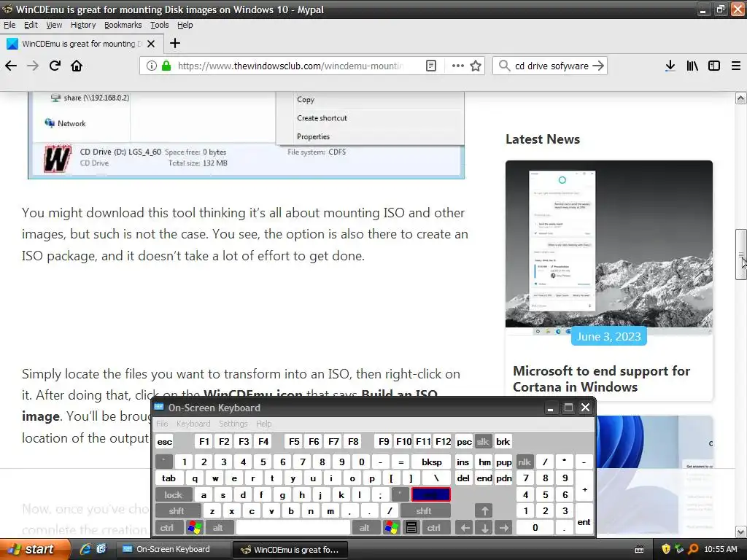The width and height of the screenshot is (747, 560).
Task: Toggle the left alt key
Action: coord(218,528)
